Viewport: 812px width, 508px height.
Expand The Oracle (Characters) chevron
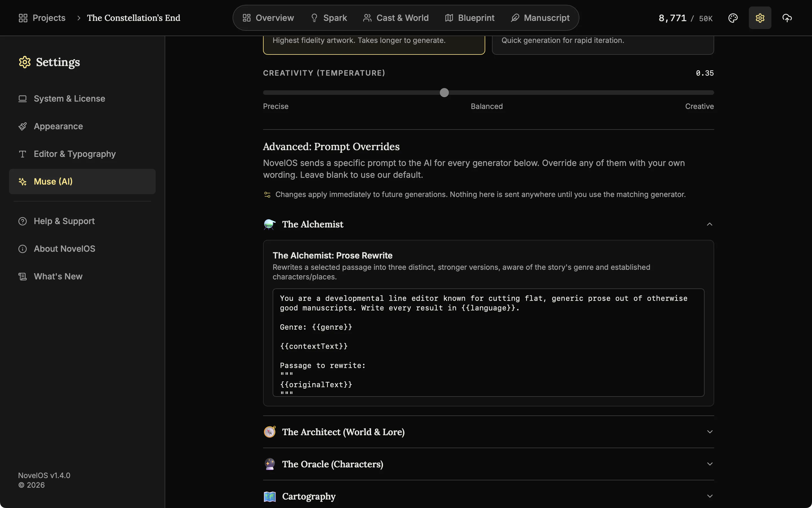pos(709,464)
